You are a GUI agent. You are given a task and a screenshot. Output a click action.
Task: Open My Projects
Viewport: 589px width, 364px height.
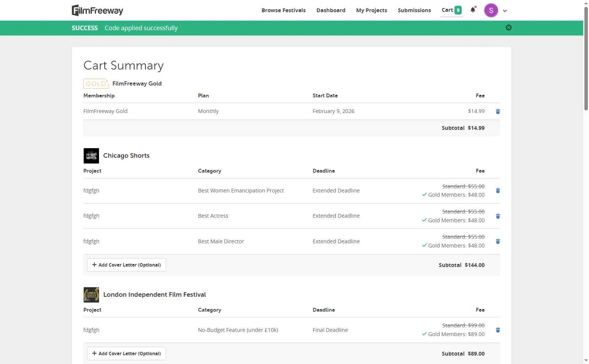click(x=372, y=10)
